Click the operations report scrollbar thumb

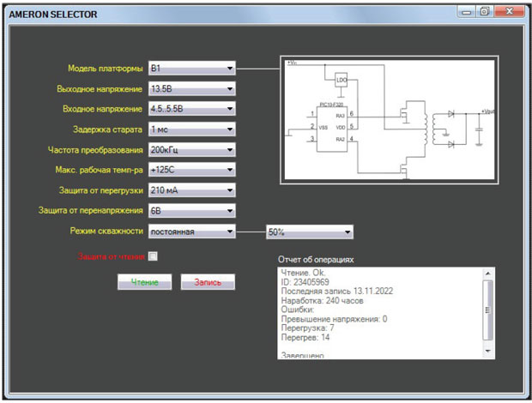488,310
